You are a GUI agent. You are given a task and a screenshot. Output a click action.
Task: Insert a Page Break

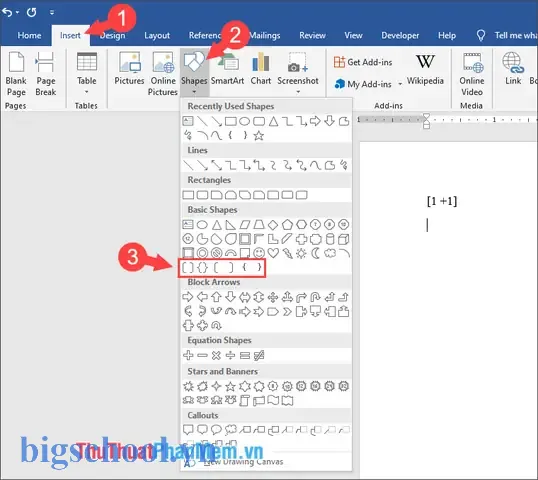(x=46, y=74)
